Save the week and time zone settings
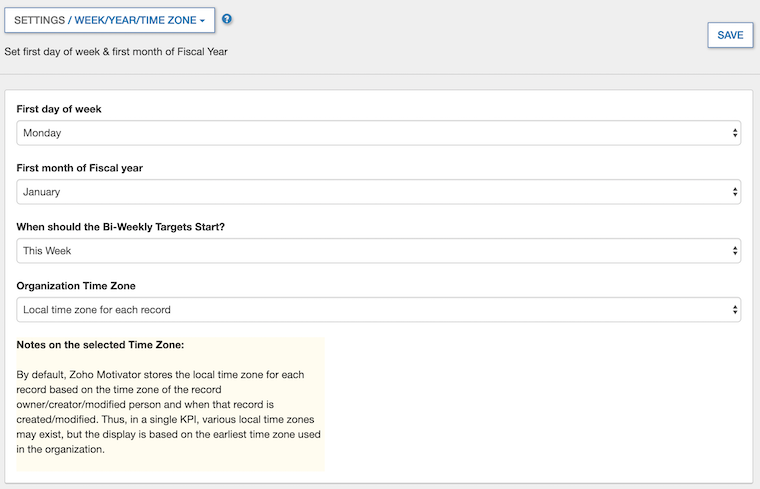760x489 pixels. pyautogui.click(x=730, y=35)
